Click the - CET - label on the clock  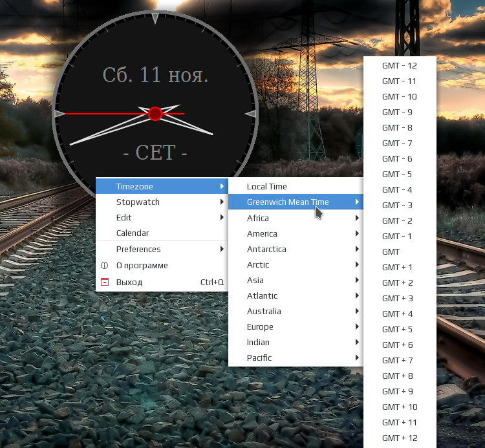(155, 152)
